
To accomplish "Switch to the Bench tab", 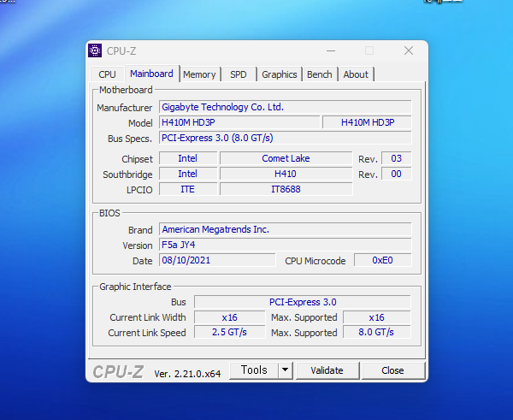I will [319, 74].
